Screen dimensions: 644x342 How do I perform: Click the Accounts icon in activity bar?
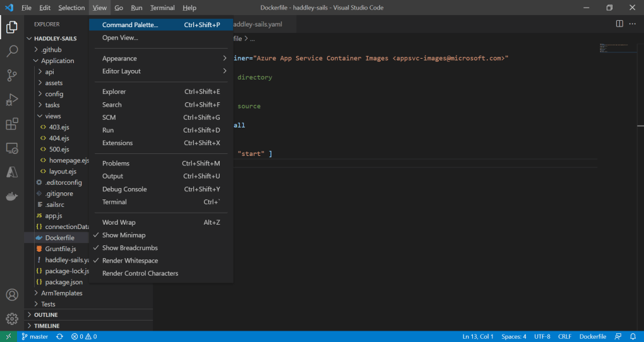11,295
